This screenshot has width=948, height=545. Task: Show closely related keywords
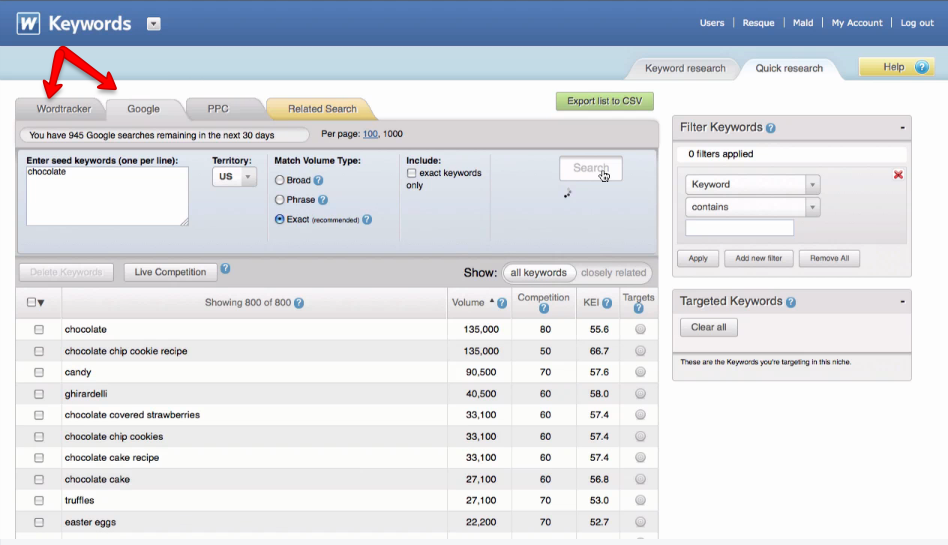pos(613,273)
